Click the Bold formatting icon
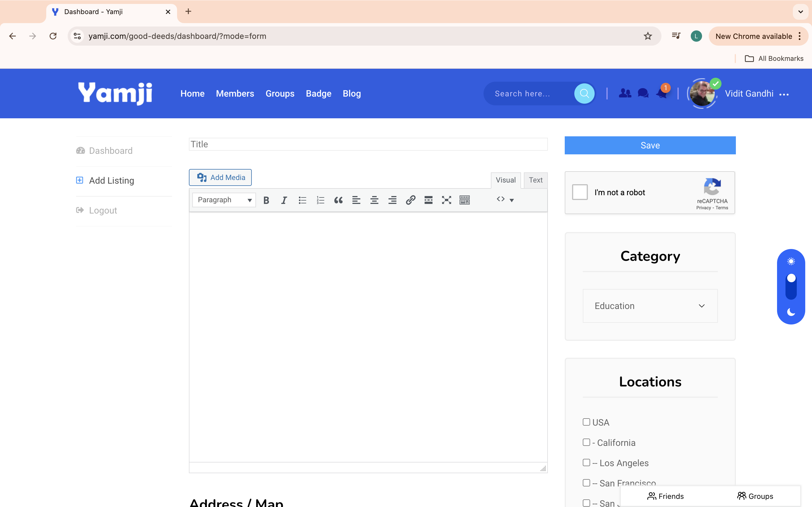Screen dimensions: 812x507 click(266, 200)
